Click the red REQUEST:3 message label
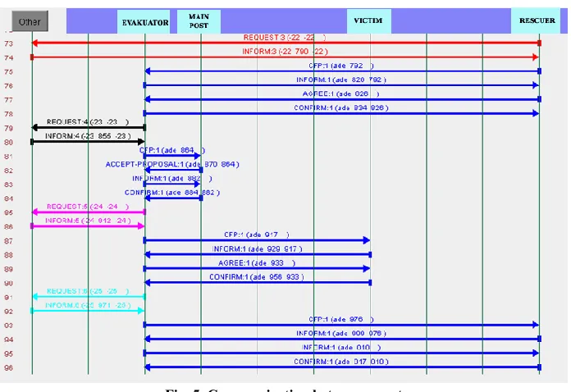This screenshot has height=392, width=571. point(285,38)
